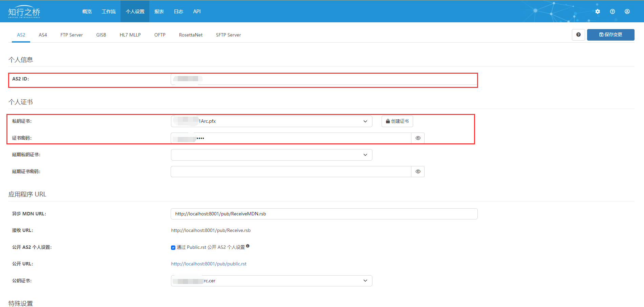The height and width of the screenshot is (307, 644).
Task: Open the 公钥证书 dropdown list
Action: click(271, 281)
